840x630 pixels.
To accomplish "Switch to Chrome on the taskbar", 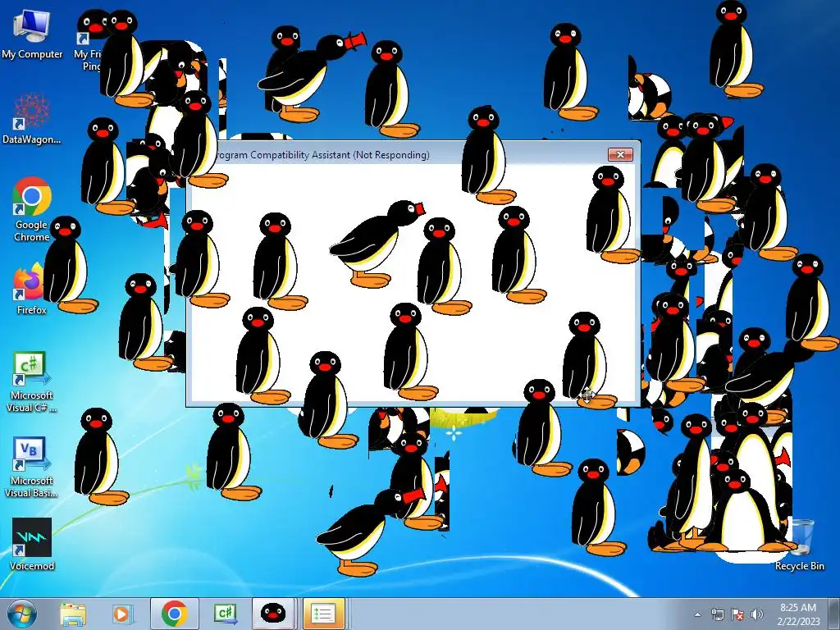I will pyautogui.click(x=174, y=614).
